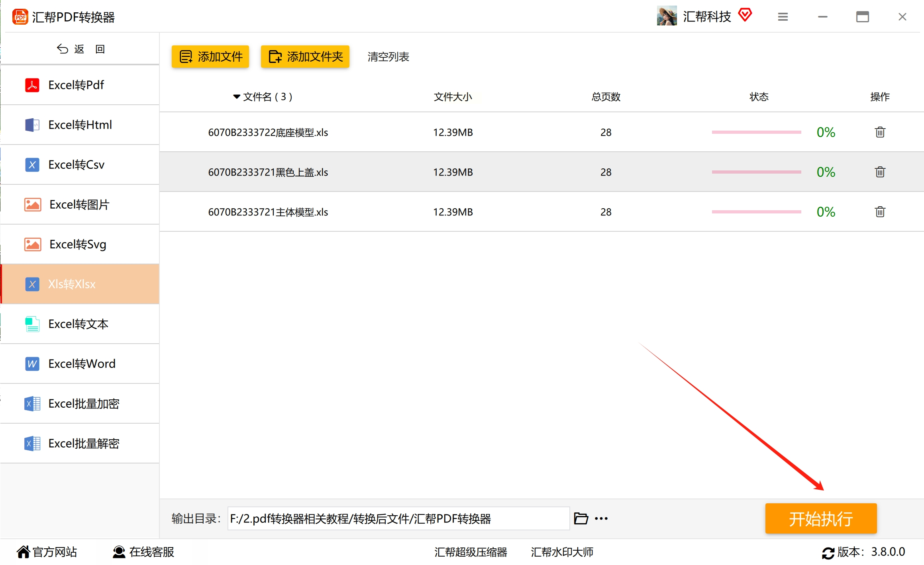Click the 输出目录 path input field

pos(398,518)
